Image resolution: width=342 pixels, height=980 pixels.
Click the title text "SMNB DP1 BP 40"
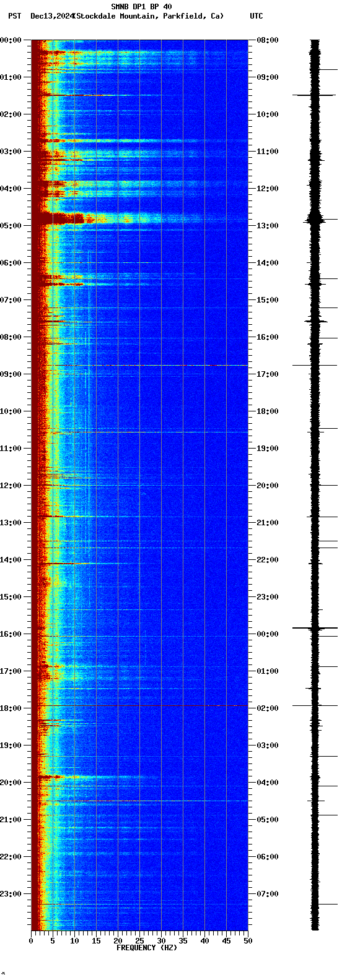141,7
